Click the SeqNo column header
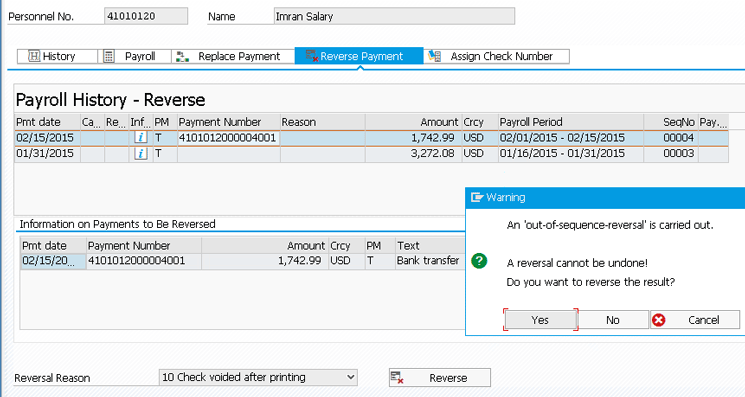The width and height of the screenshot is (745, 397). point(671,122)
